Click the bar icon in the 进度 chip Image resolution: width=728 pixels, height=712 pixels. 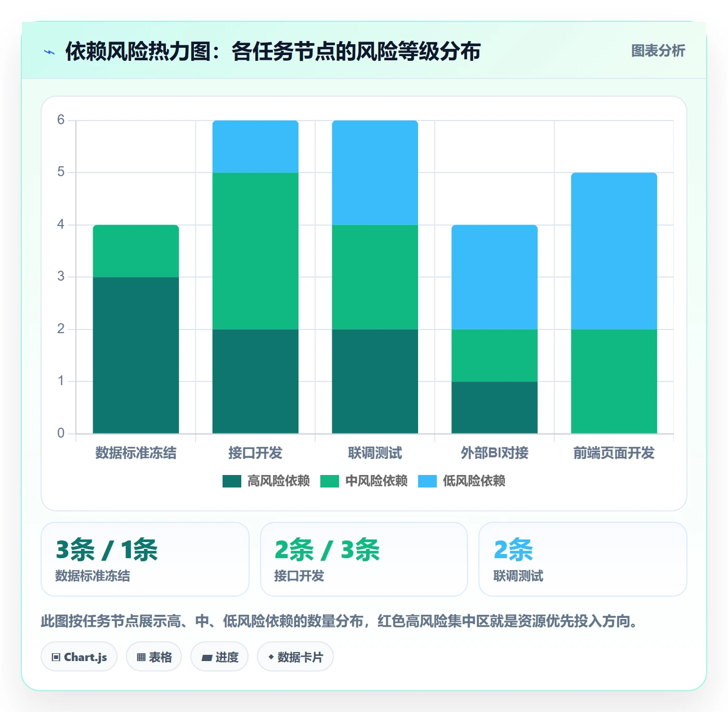pyautogui.click(x=206, y=658)
